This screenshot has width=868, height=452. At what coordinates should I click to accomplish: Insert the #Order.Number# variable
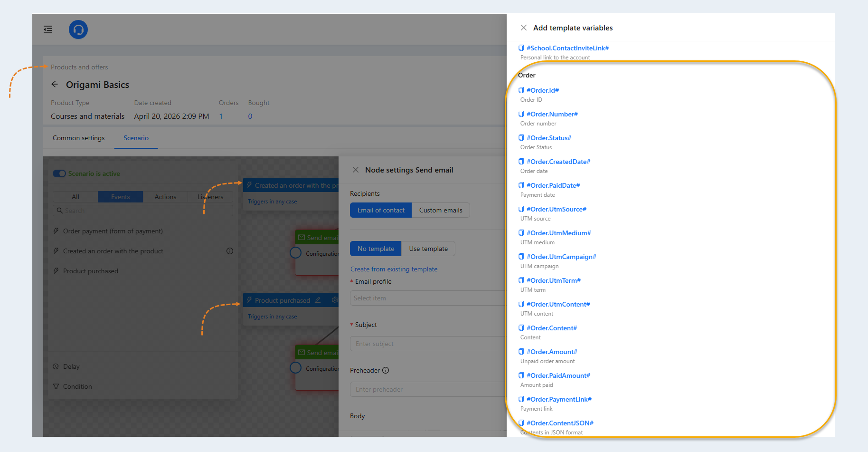tap(552, 114)
